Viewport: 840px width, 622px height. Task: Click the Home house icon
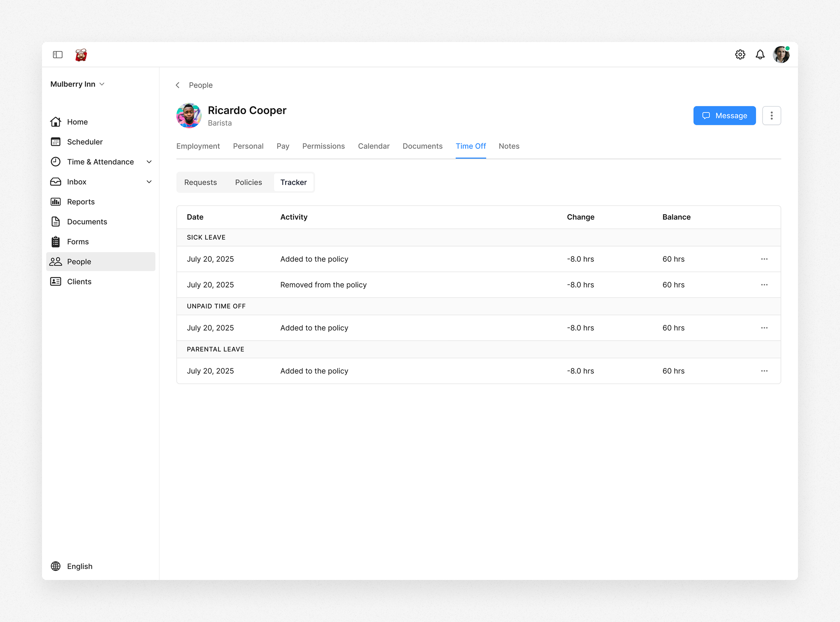click(56, 122)
